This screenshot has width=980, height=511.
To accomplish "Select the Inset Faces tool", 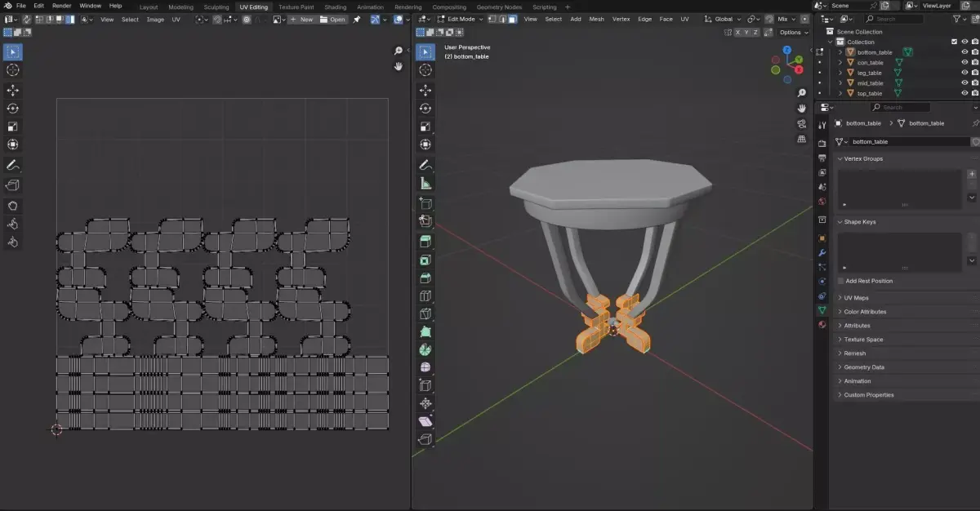I will [x=425, y=260].
